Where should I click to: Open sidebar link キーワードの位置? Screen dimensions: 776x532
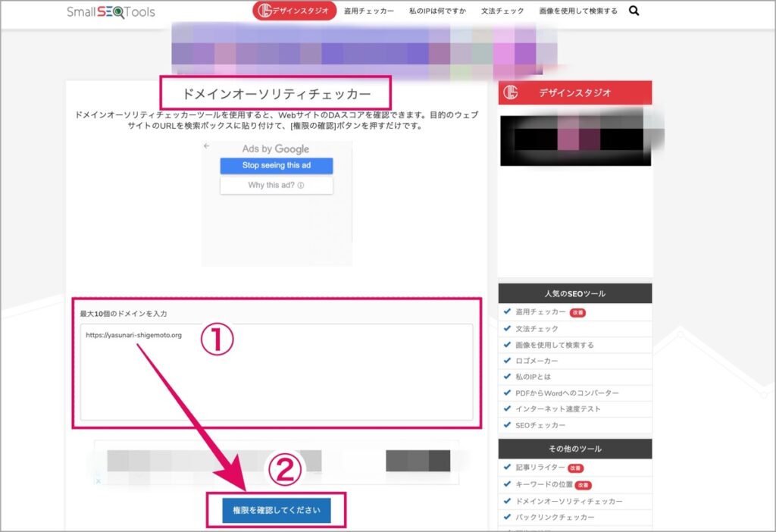[544, 484]
